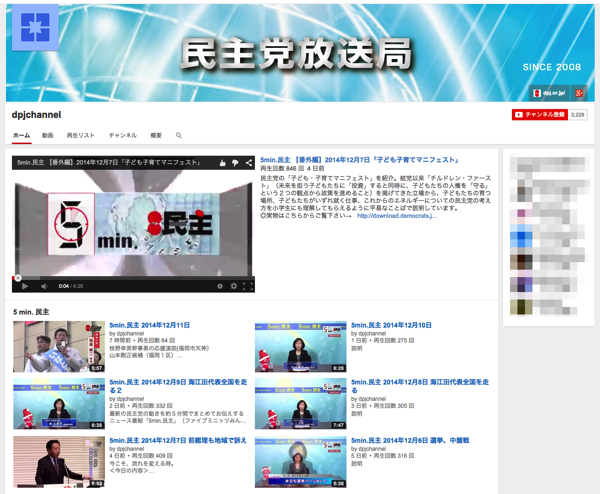Viewport: 600px width, 494px height.
Task: Open the 5 min. 民主 section heading
Action: (31, 312)
